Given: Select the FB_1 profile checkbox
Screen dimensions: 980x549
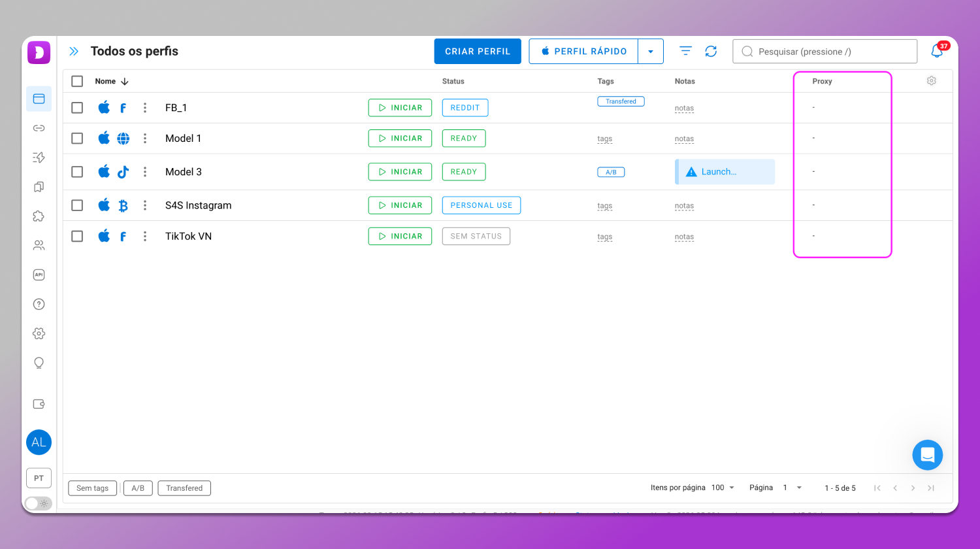Looking at the screenshot, I should [x=77, y=108].
